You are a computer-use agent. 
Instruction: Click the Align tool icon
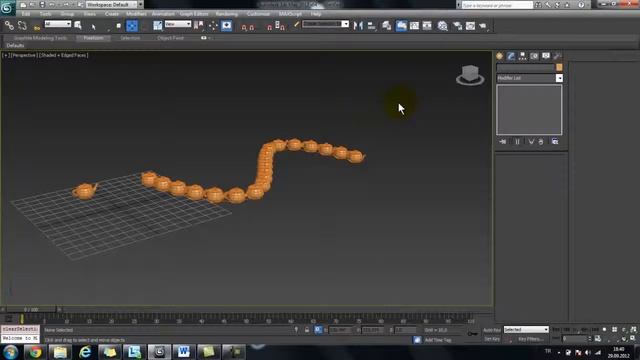[371, 26]
